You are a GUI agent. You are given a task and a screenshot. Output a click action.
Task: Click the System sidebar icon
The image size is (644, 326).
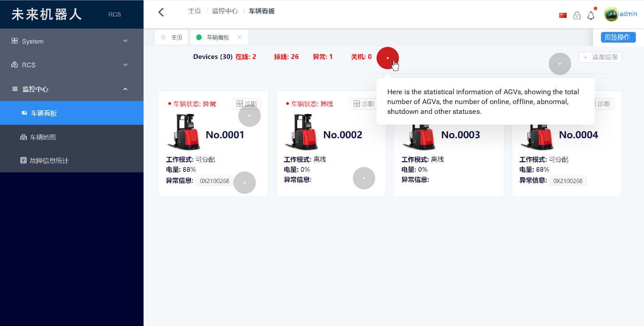click(15, 41)
